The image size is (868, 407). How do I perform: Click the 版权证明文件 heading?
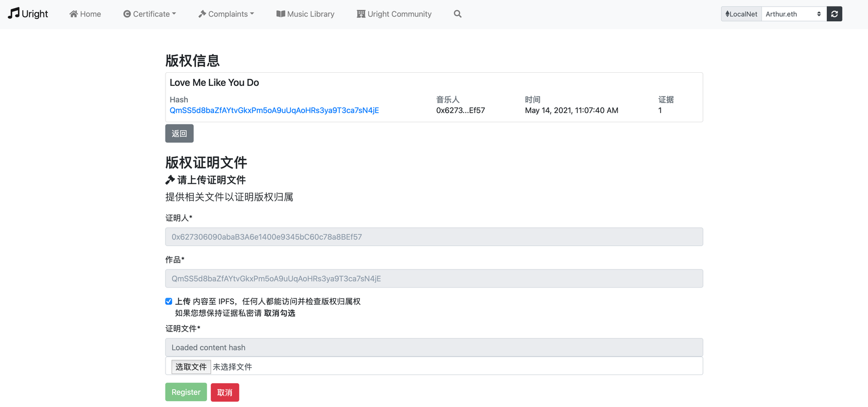coord(206,162)
